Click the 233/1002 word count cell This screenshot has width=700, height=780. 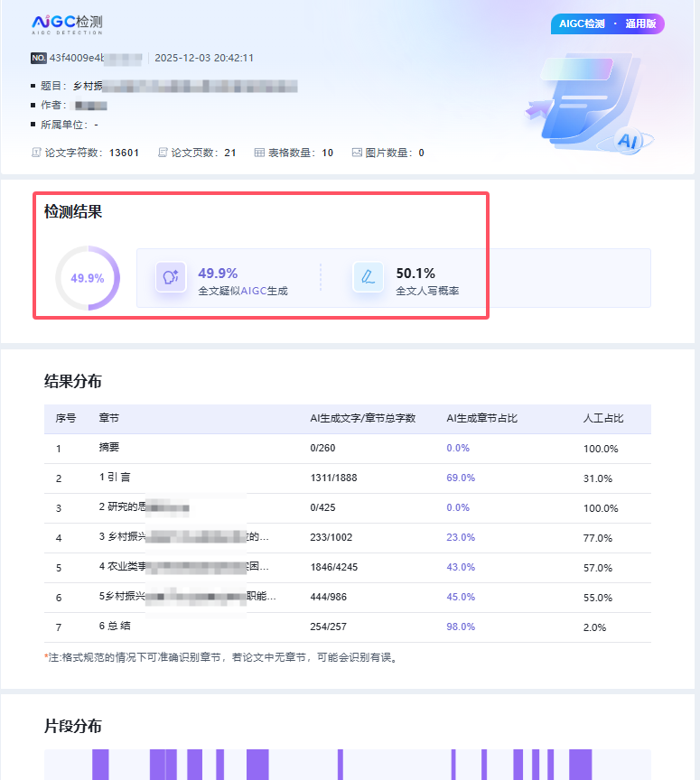click(331, 537)
